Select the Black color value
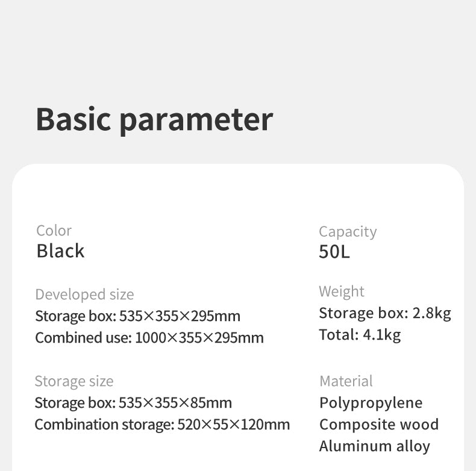This screenshot has height=471, width=476. click(60, 251)
